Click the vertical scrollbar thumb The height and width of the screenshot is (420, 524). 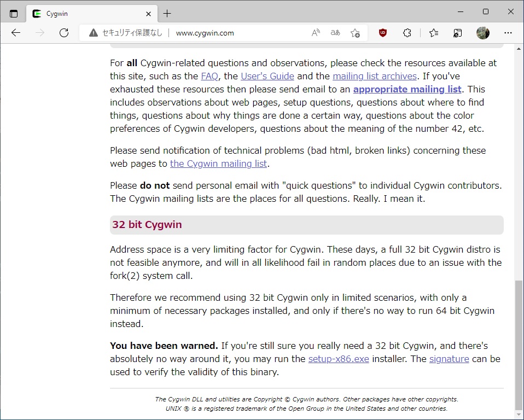519,344
